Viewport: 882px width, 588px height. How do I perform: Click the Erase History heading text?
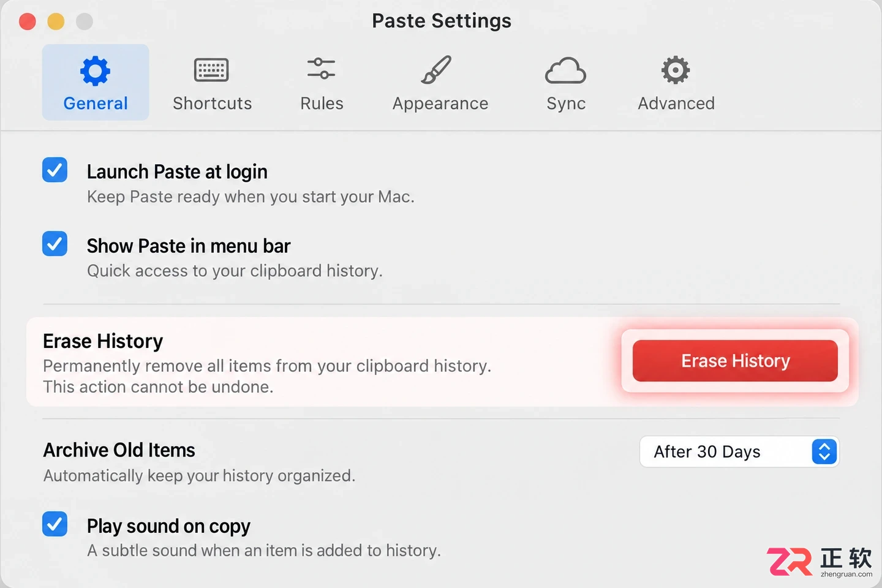[x=103, y=341]
